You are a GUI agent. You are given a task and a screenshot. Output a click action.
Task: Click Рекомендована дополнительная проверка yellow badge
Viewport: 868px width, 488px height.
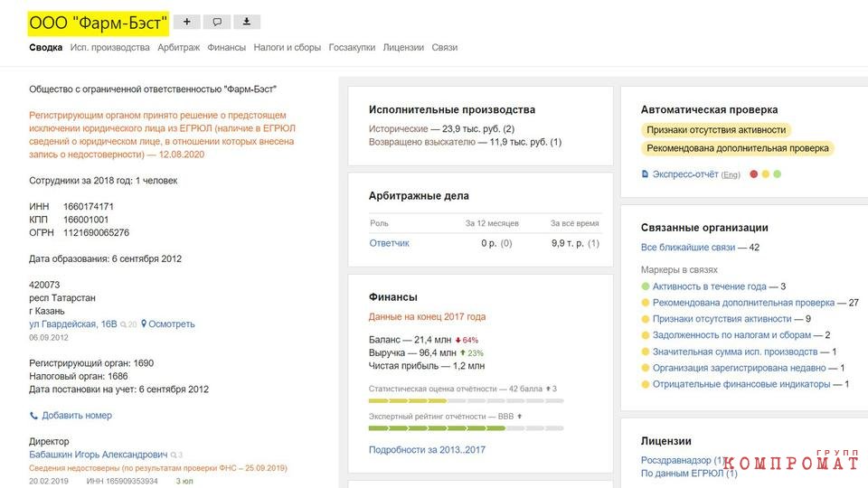pos(738,148)
